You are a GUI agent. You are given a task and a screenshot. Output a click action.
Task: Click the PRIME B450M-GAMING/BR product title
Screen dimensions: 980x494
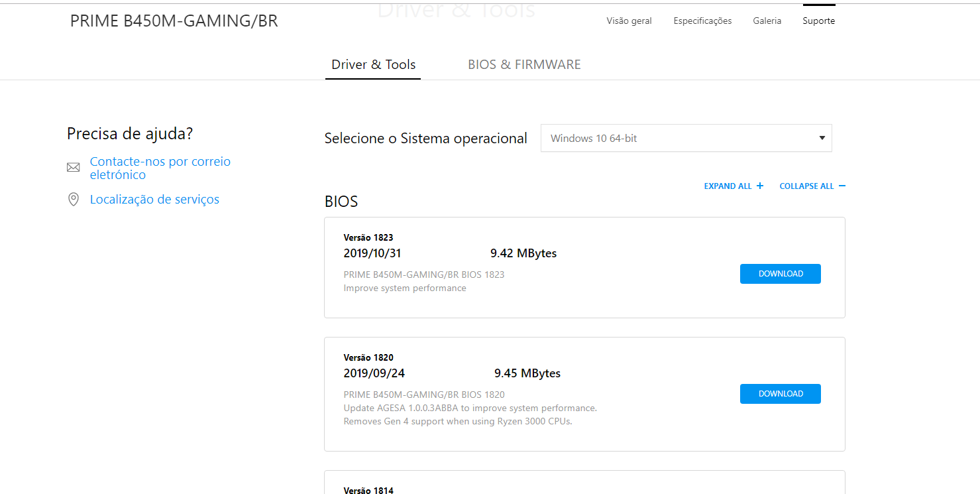[174, 21]
